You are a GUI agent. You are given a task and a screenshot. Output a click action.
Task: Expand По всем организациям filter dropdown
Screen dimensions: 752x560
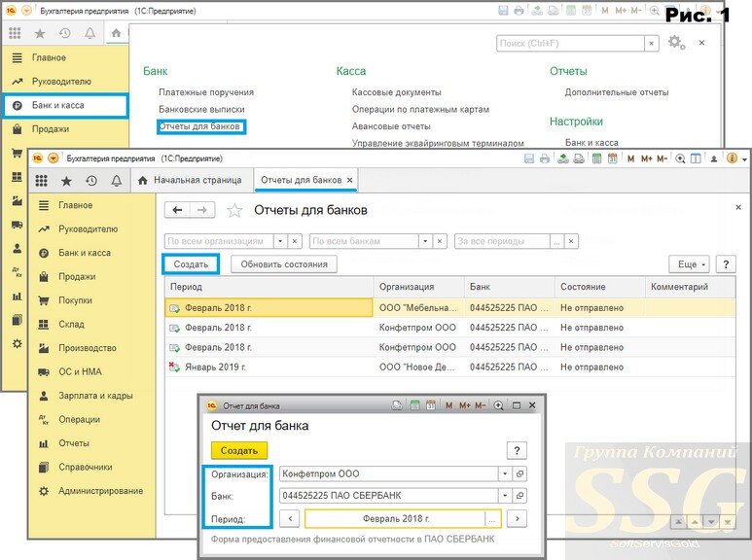(280, 241)
